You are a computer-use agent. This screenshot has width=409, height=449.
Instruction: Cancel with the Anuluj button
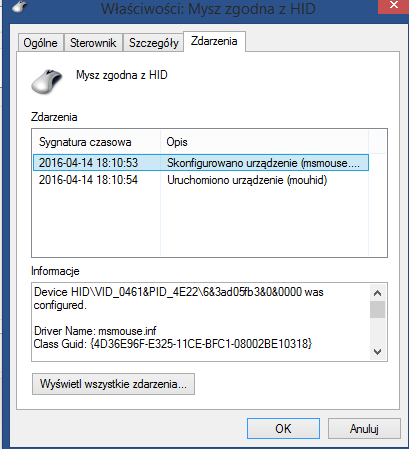(x=364, y=428)
